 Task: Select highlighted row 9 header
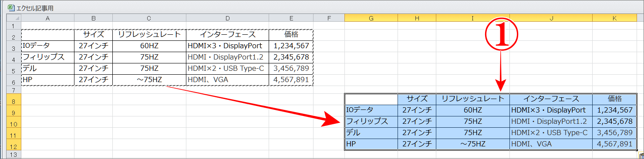(x=13, y=110)
